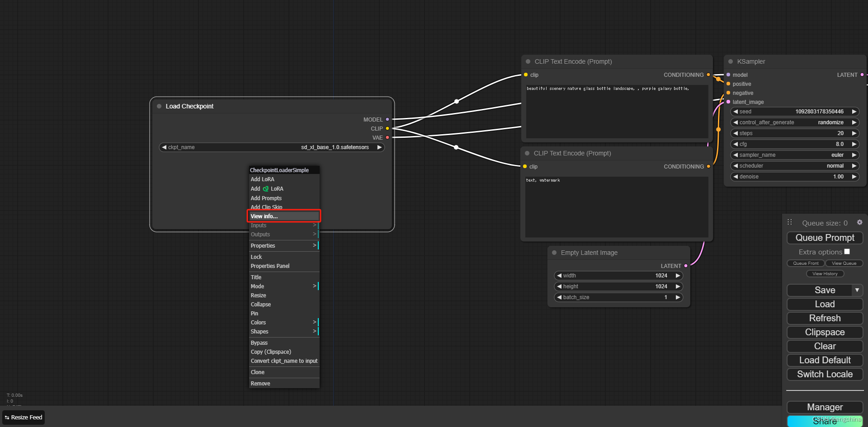Grab the queue panel drag handle
Screen dimensions: 868x427
789,222
